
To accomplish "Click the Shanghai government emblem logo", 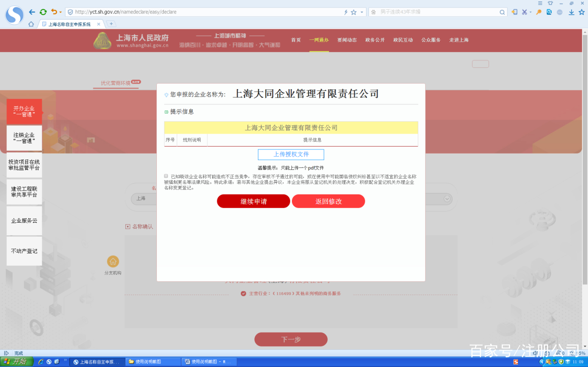I will click(x=103, y=40).
